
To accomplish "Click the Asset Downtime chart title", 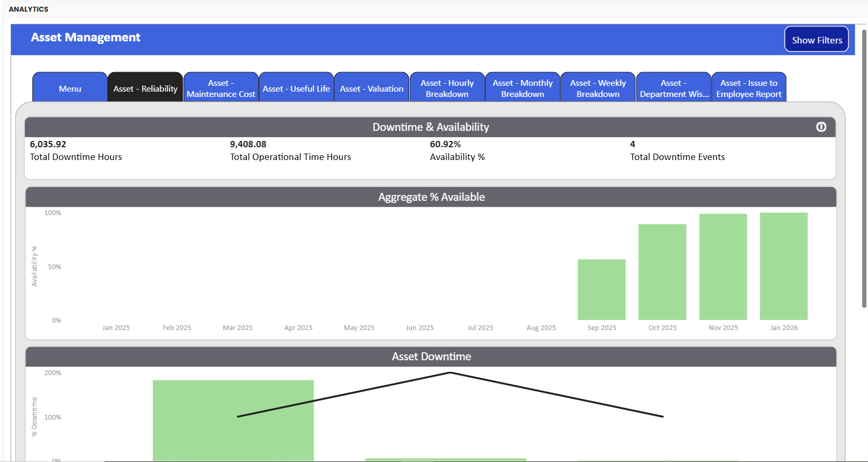I will 431,357.
